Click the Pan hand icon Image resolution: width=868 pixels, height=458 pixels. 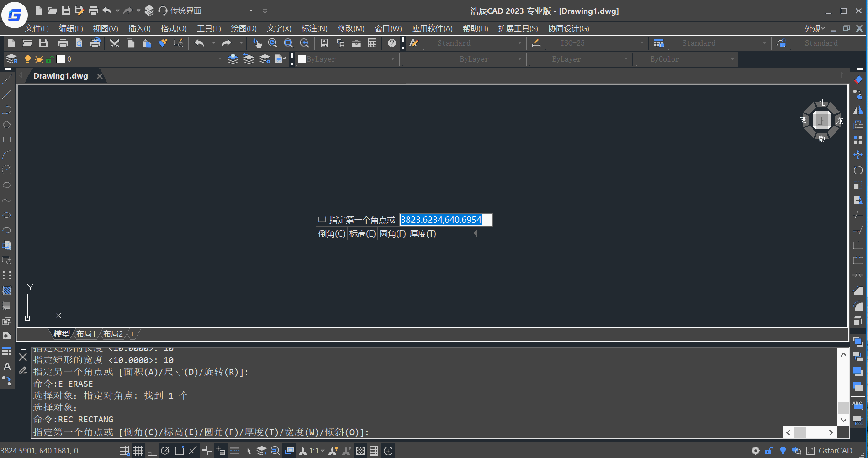click(257, 43)
